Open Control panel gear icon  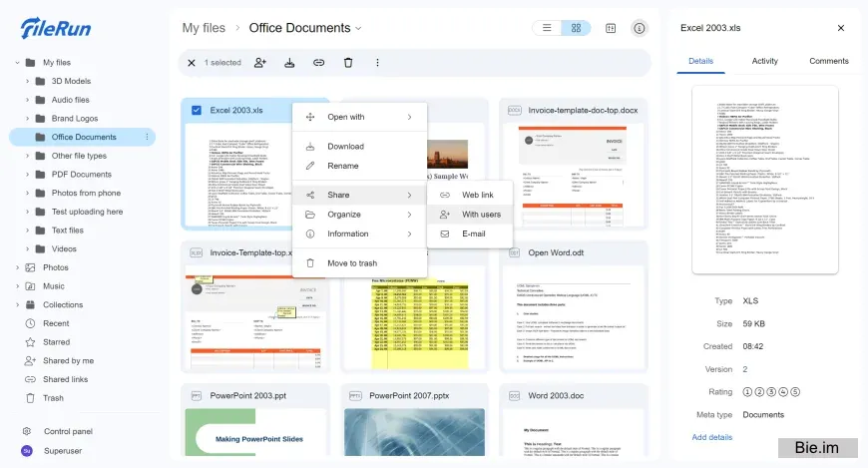click(x=27, y=431)
